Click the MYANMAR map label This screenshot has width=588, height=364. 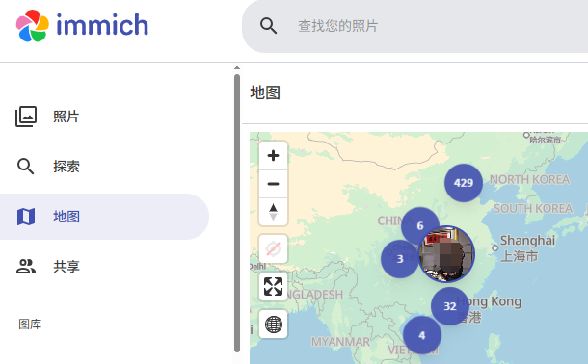click(x=340, y=342)
